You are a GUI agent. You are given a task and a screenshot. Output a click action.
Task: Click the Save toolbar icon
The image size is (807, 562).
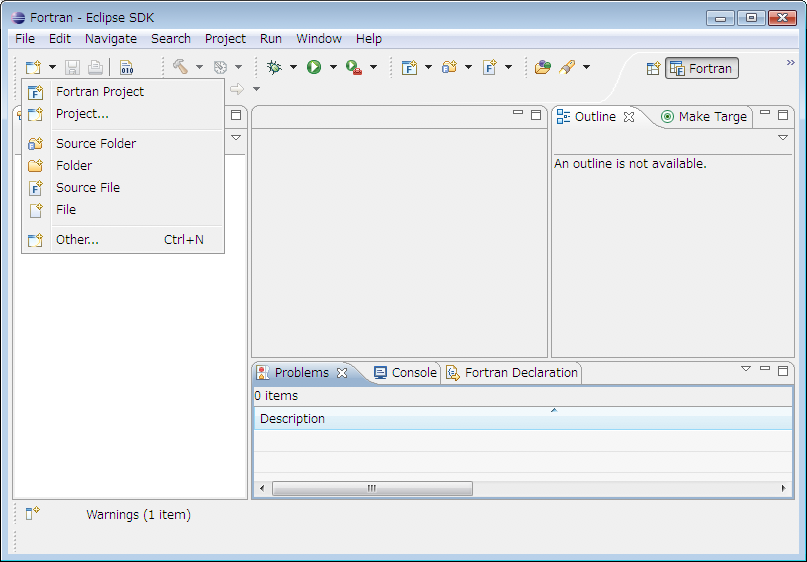pos(72,67)
